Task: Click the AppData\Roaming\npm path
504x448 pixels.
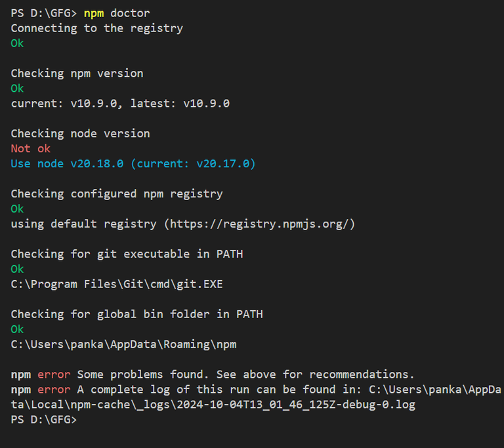Action: [124, 344]
